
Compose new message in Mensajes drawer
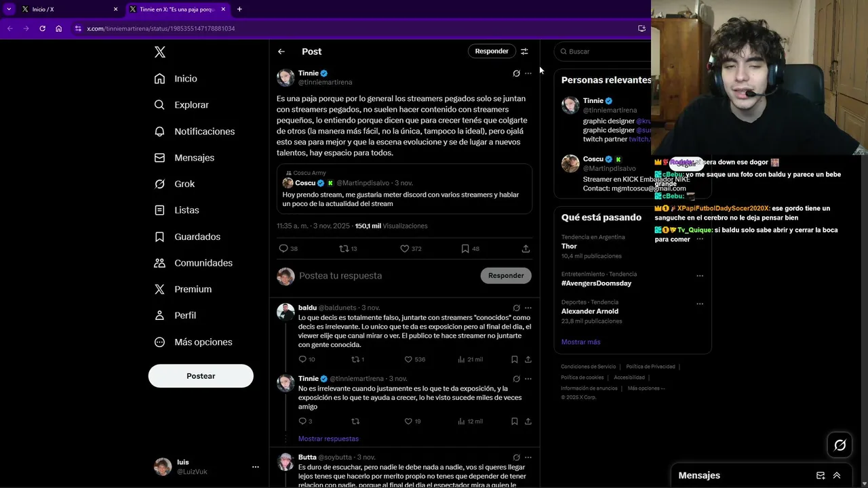click(821, 476)
